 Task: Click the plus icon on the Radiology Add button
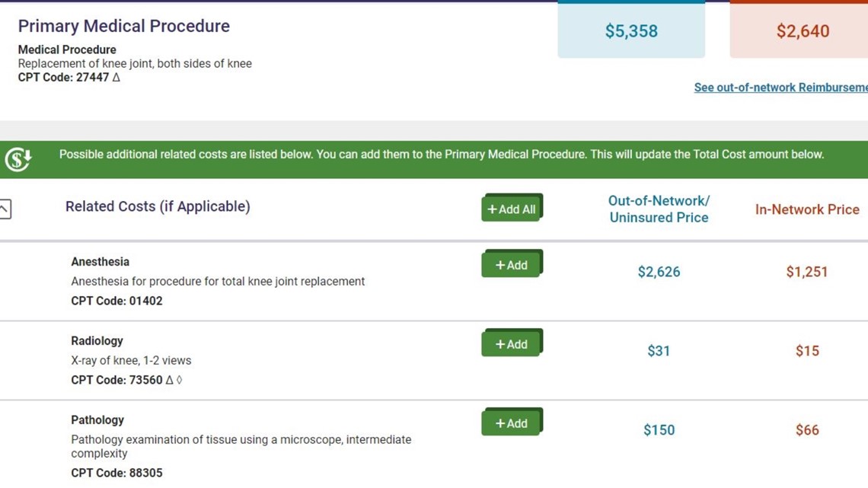tap(499, 343)
